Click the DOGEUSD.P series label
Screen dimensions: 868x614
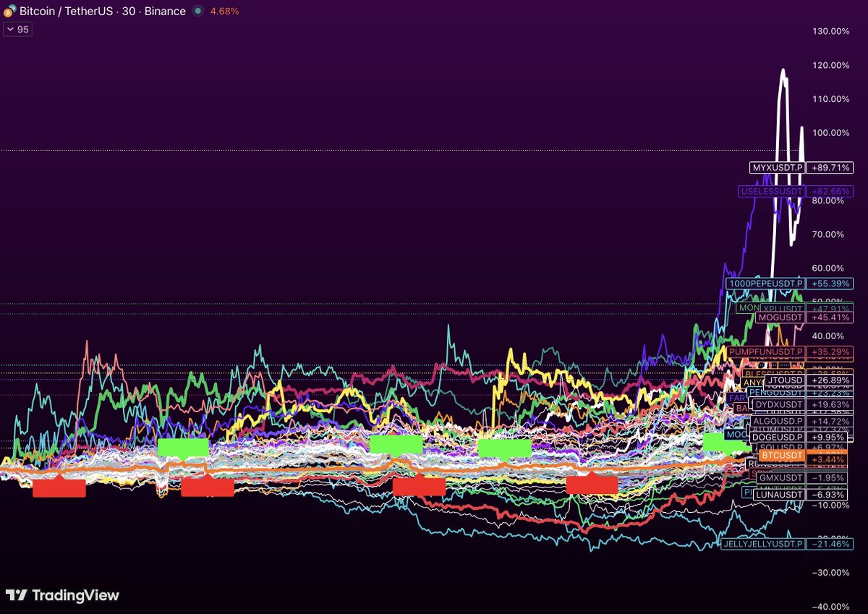tap(777, 437)
